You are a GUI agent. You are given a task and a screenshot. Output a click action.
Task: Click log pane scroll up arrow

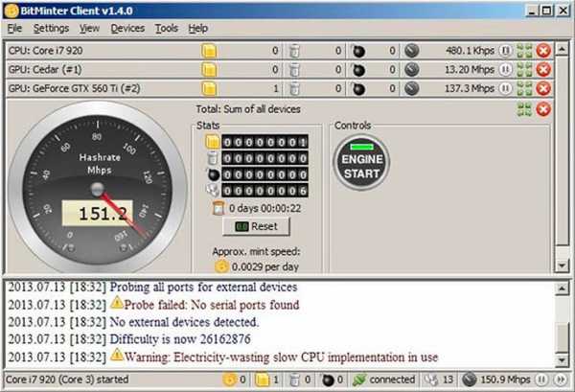pos(562,289)
